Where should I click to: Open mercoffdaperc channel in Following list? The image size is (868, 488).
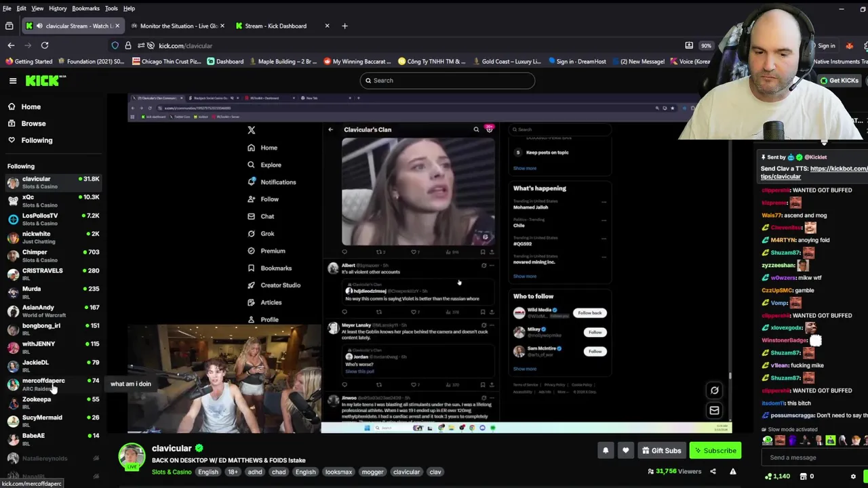53,384
